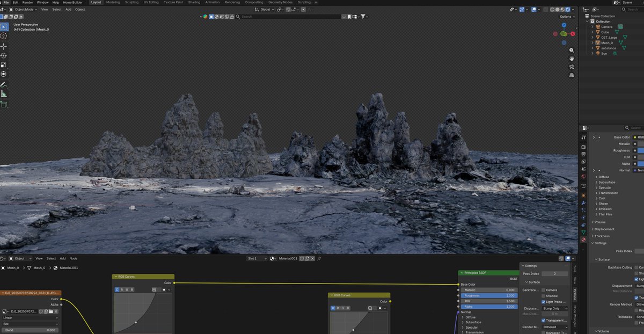This screenshot has width=644, height=334.
Task: Open the Render properties tab icon
Action: (583, 146)
